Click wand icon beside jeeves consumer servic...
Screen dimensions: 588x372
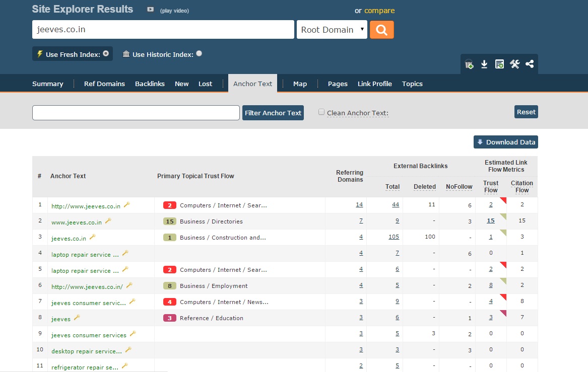(132, 301)
